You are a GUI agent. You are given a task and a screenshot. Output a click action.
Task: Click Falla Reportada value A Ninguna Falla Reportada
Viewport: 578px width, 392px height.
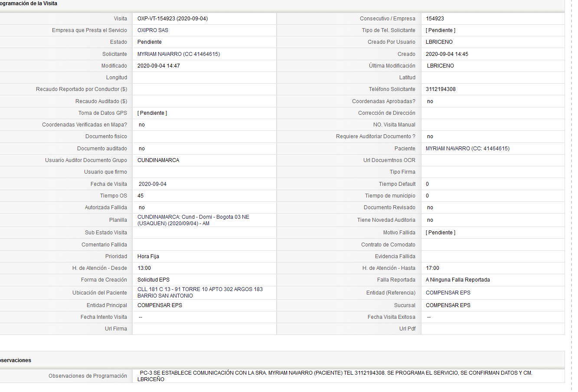[458, 280]
